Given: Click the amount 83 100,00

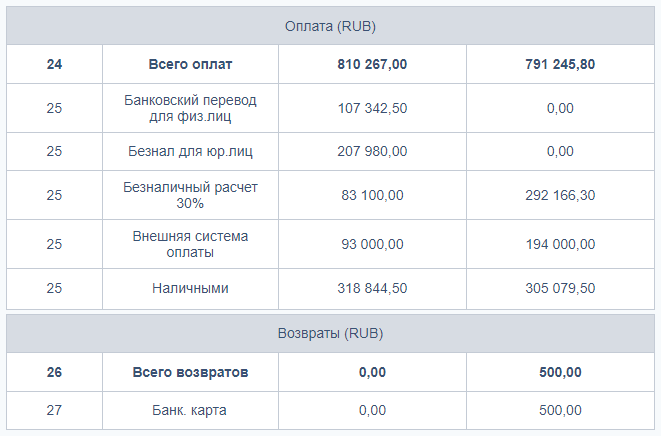Looking at the screenshot, I should [x=372, y=195].
